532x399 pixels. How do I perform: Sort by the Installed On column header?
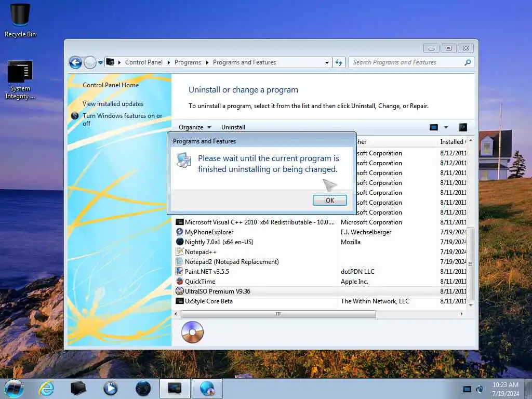pyautogui.click(x=453, y=142)
